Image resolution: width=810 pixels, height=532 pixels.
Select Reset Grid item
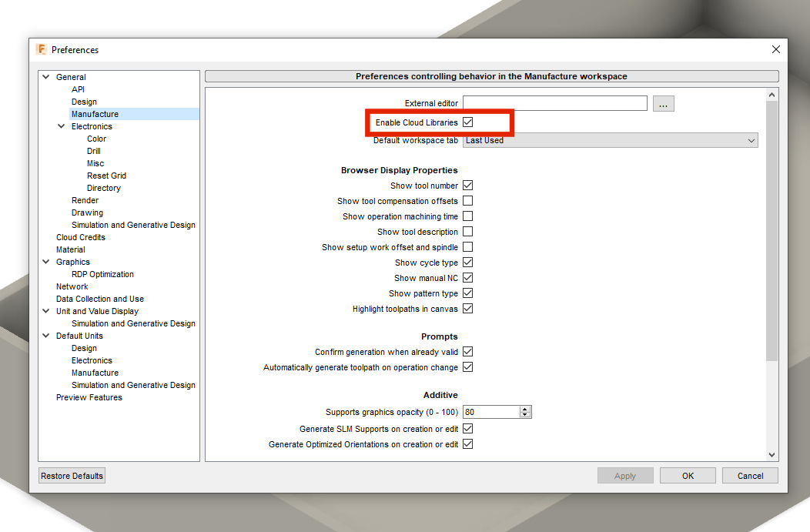pyautogui.click(x=106, y=176)
